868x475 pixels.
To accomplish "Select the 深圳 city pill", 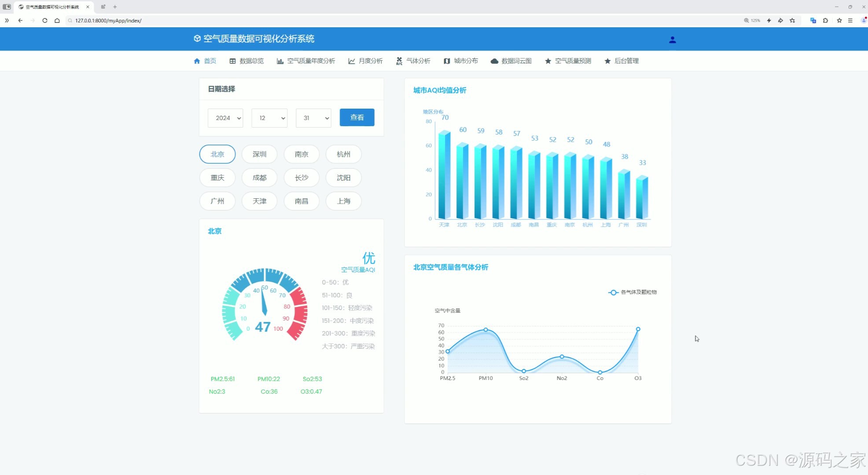I will pos(259,154).
